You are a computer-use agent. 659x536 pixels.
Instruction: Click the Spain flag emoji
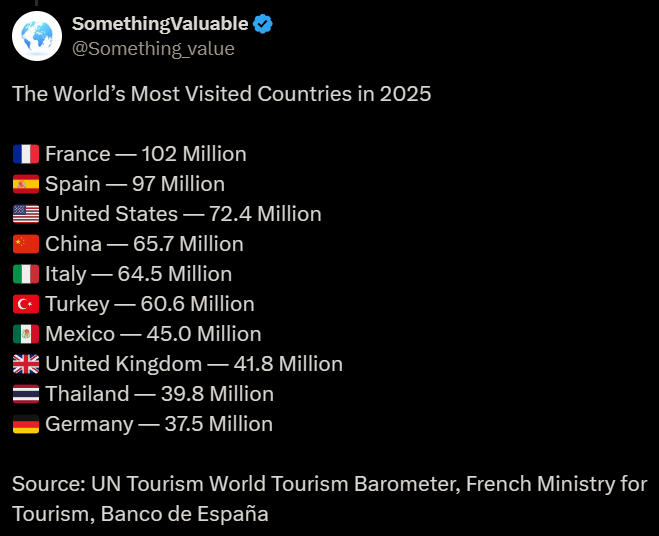point(26,184)
